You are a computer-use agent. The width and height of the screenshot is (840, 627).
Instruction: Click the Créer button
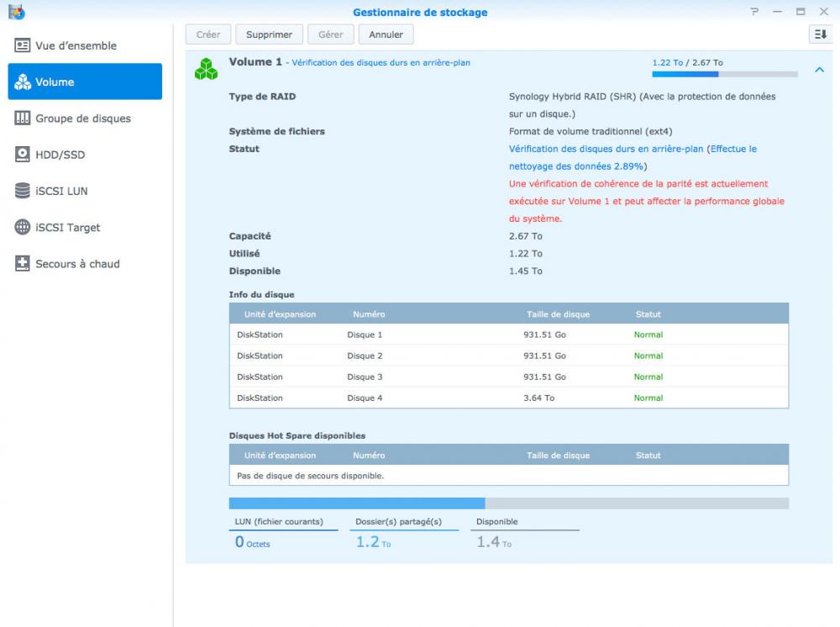coord(208,34)
